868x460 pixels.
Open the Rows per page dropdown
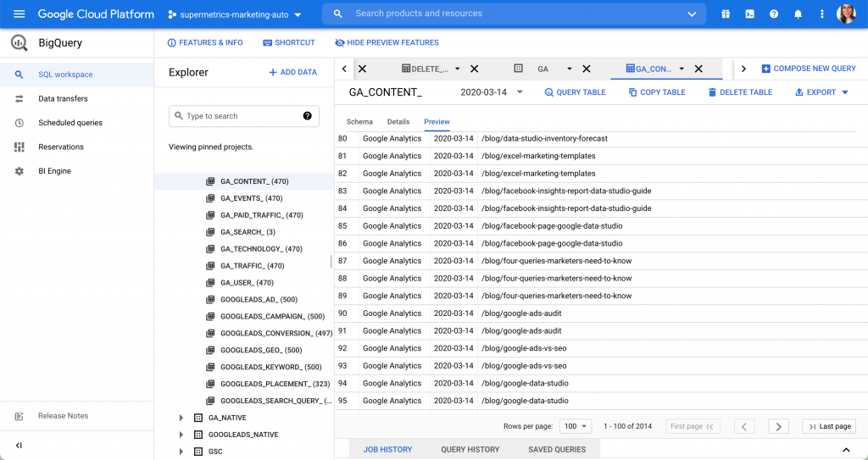(576, 426)
